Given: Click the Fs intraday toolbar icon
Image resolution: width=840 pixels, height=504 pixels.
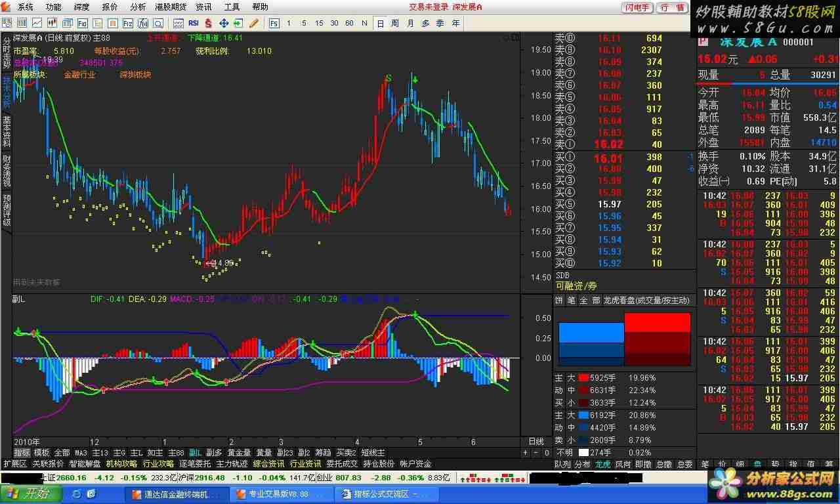Looking at the screenshot, I should [x=274, y=23].
